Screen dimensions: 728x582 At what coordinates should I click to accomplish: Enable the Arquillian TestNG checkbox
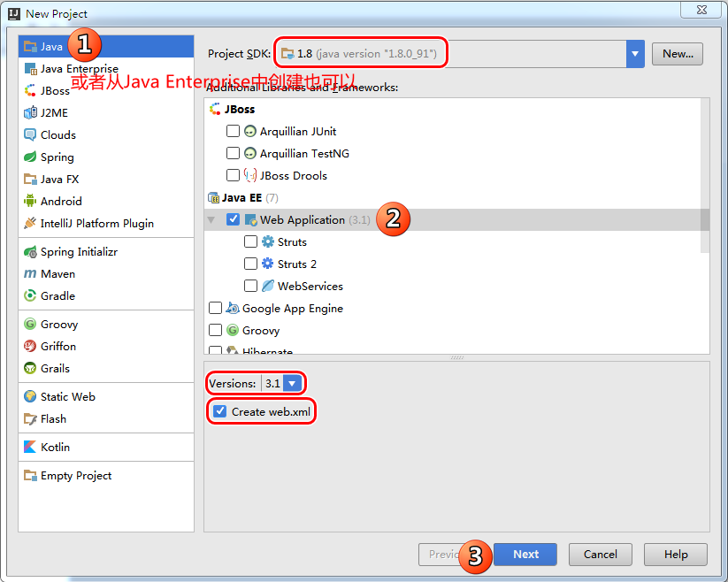pos(233,153)
